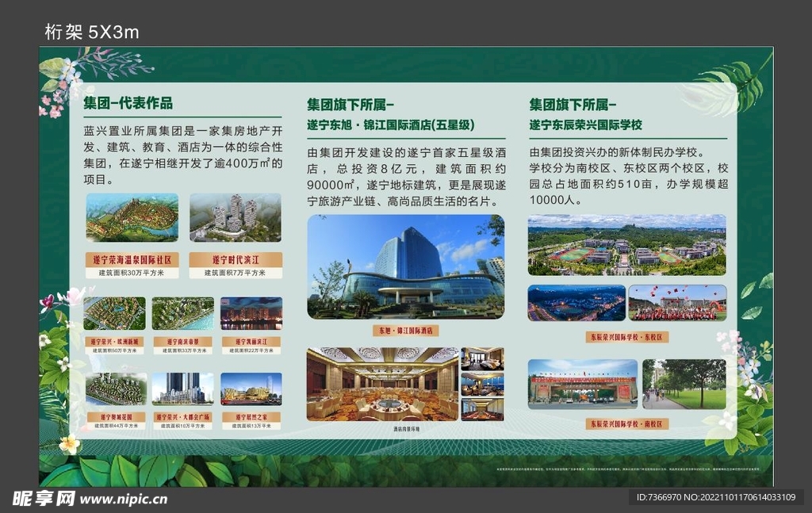Open the 遂宁奥城花园 thumbnail
Viewport: 812px width, 513px height.
[116, 389]
